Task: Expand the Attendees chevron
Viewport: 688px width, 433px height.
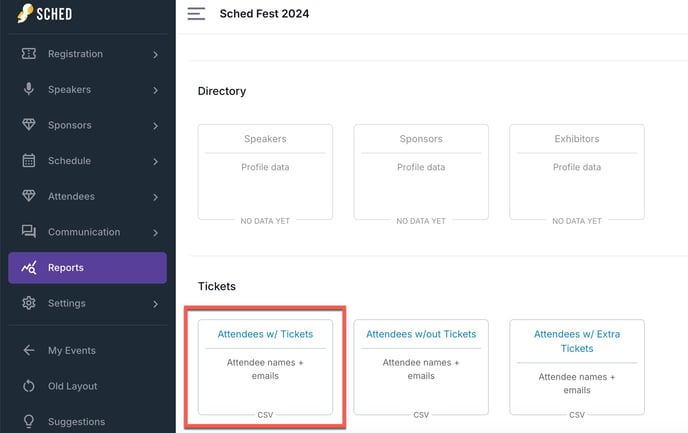Action: click(x=155, y=197)
